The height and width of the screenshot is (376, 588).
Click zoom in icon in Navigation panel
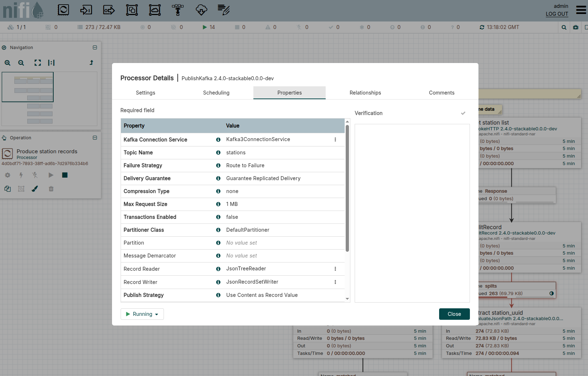[8, 63]
